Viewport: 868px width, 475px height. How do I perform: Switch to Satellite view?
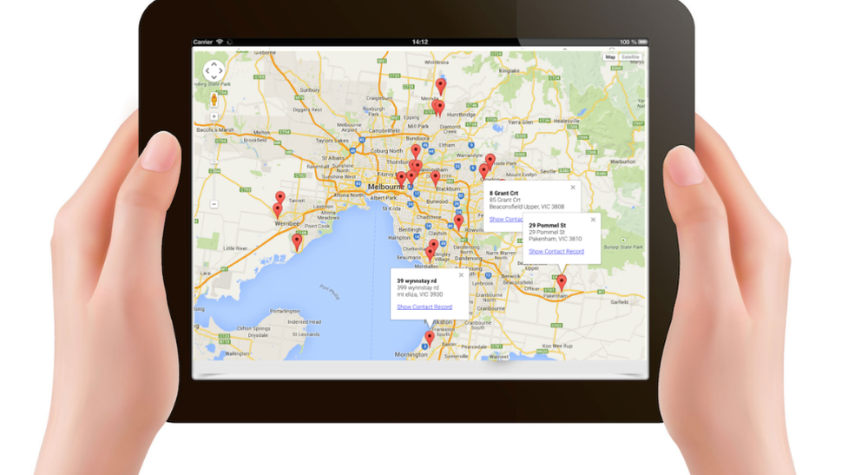[630, 57]
